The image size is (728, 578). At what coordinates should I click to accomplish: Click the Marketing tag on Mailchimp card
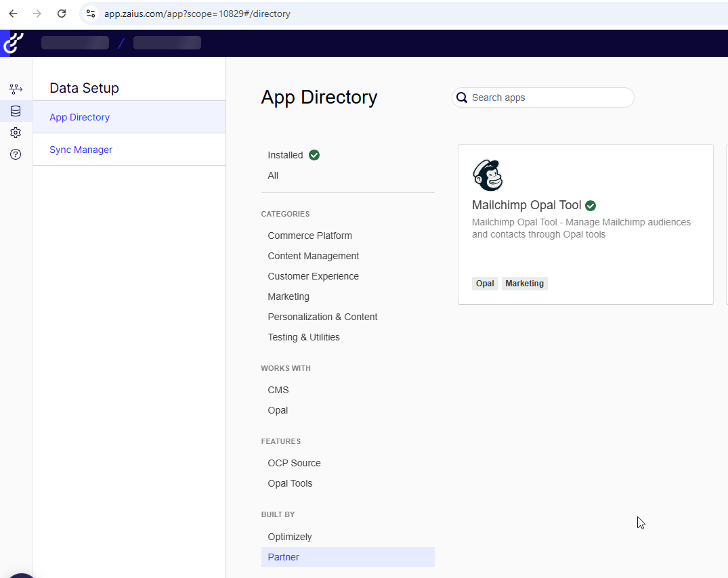(524, 284)
